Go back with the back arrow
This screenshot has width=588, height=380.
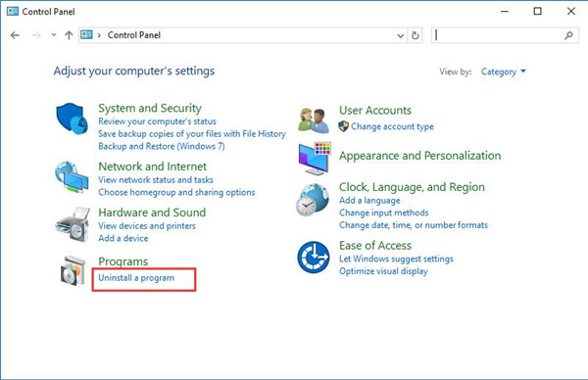coord(15,35)
